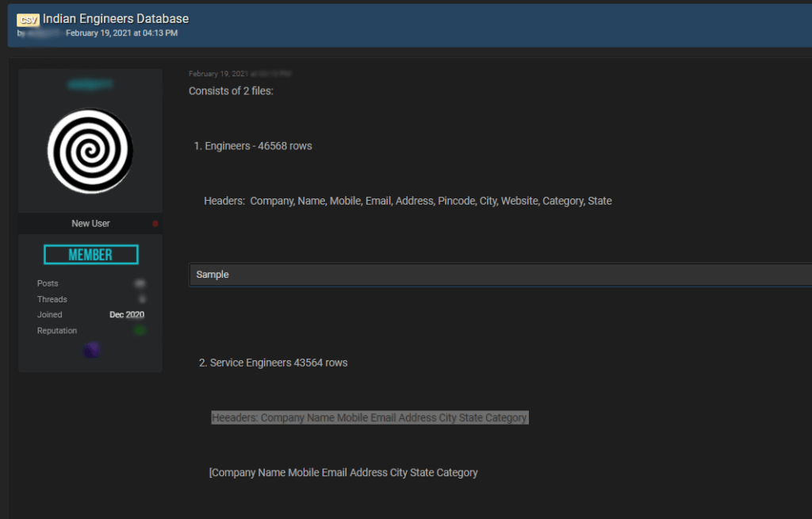This screenshot has width=812, height=519.
Task: Click the red offline status dot
Action: pos(155,224)
